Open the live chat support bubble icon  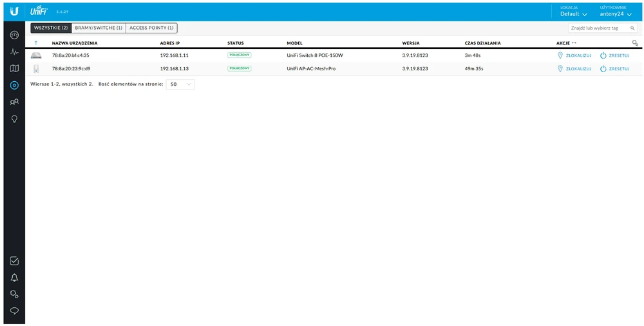point(14,311)
